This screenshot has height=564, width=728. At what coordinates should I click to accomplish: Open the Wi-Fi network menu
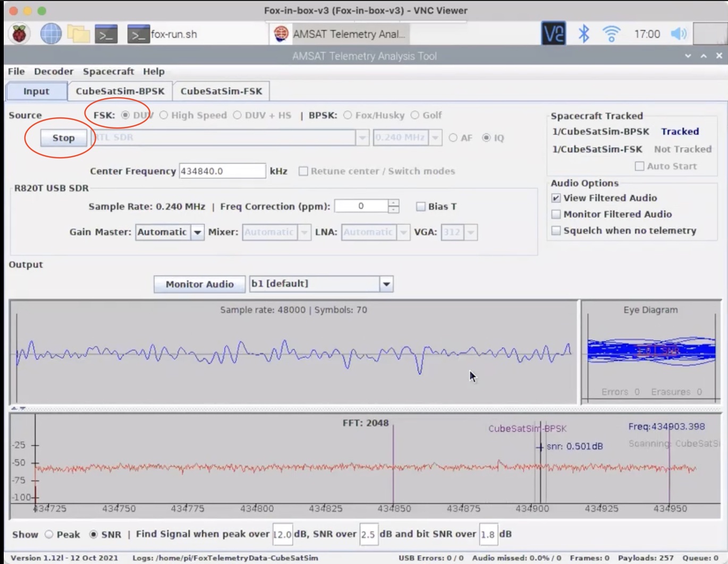tap(611, 34)
